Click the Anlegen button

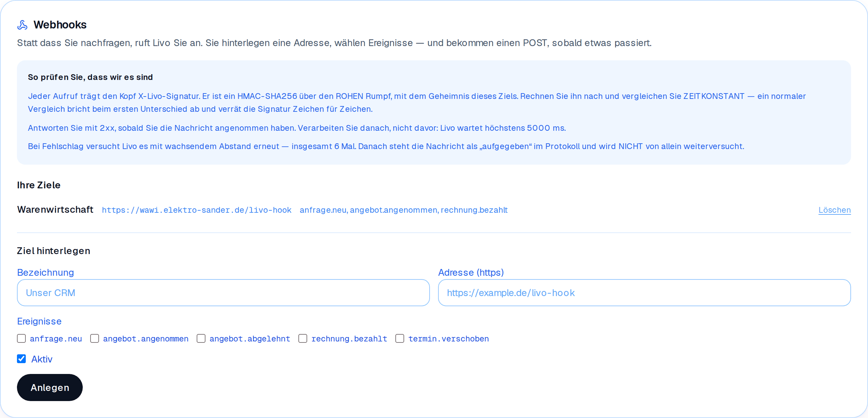[x=50, y=388]
